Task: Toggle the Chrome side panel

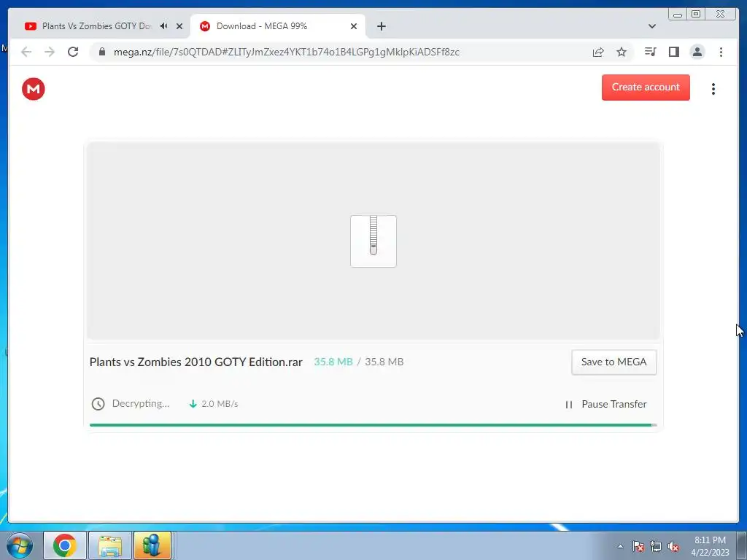Action: [673, 52]
